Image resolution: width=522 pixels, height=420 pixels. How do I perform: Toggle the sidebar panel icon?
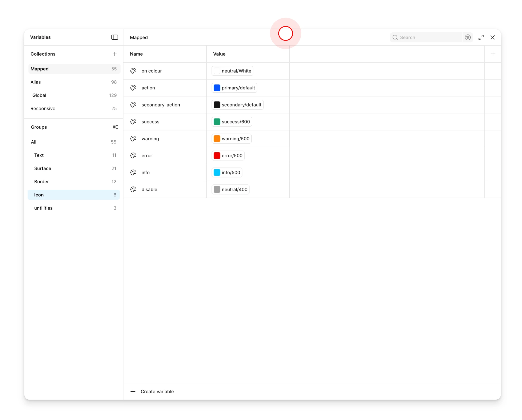pos(114,37)
